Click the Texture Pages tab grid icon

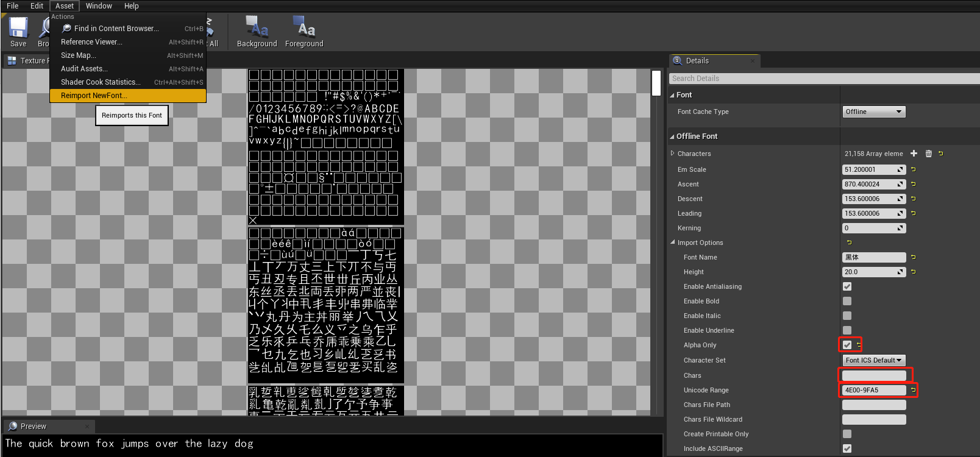tap(12, 61)
